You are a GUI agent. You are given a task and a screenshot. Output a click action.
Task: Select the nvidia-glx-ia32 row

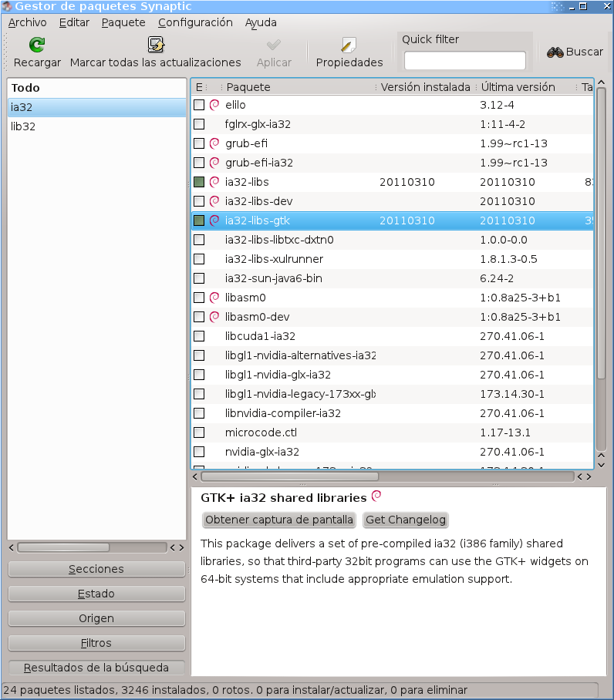393,452
